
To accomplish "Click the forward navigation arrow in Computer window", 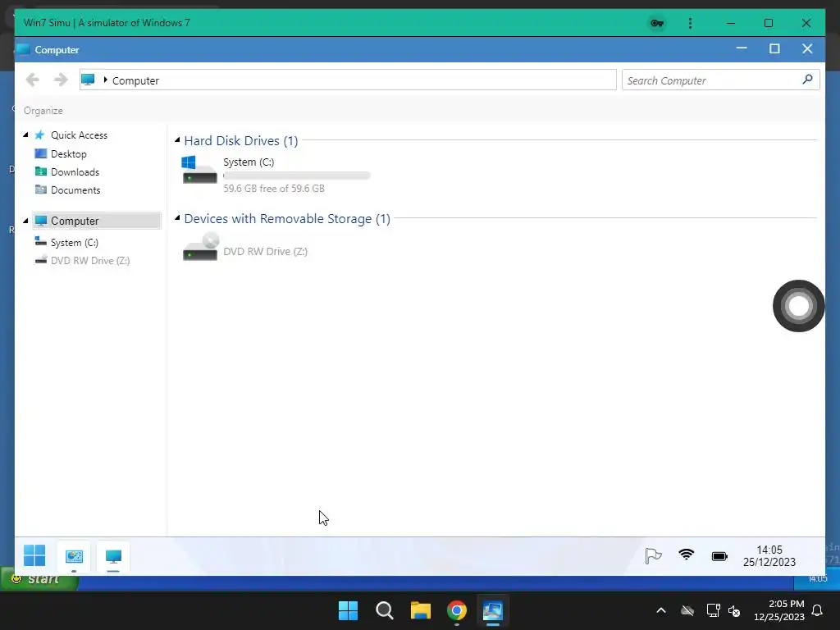I will click(61, 80).
